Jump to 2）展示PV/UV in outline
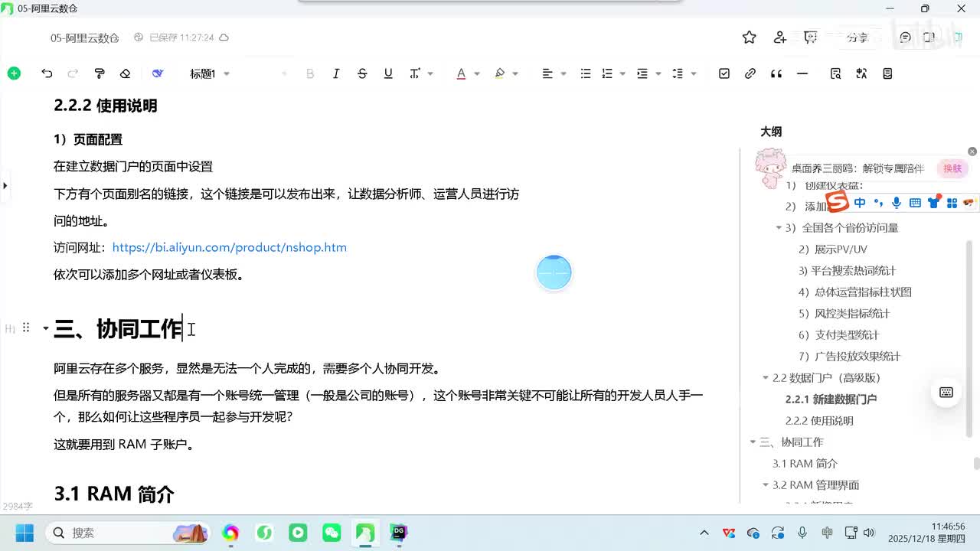 pyautogui.click(x=833, y=249)
